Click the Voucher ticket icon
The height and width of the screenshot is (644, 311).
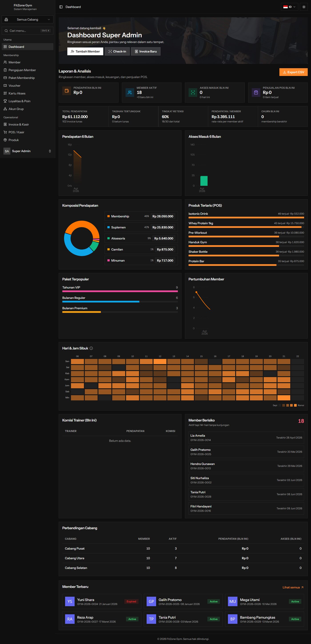click(x=5, y=85)
